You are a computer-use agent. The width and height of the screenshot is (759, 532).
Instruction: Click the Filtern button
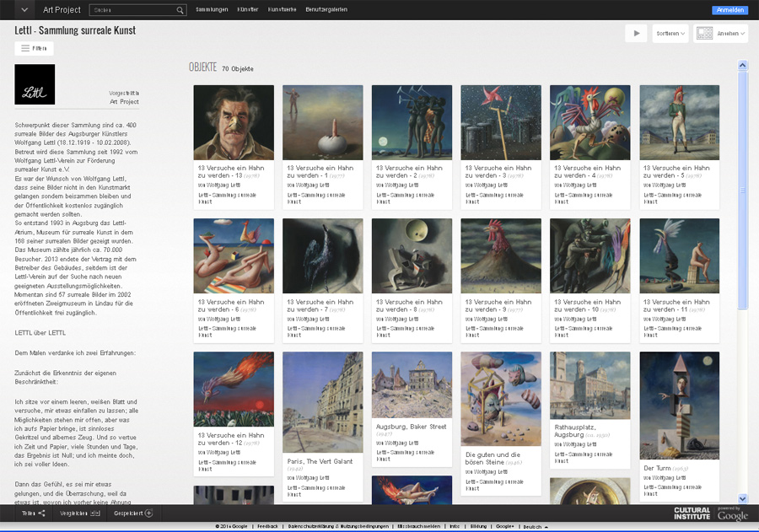(x=34, y=48)
